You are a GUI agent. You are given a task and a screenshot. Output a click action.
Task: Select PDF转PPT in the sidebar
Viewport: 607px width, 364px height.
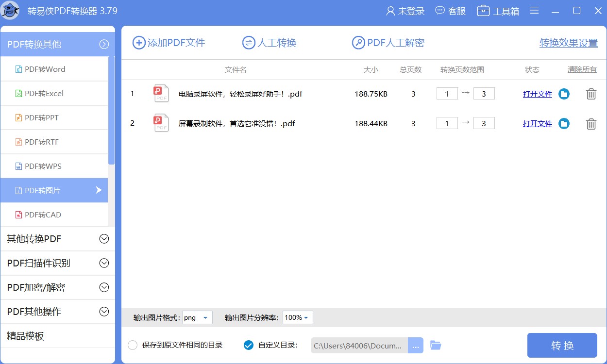(x=54, y=117)
